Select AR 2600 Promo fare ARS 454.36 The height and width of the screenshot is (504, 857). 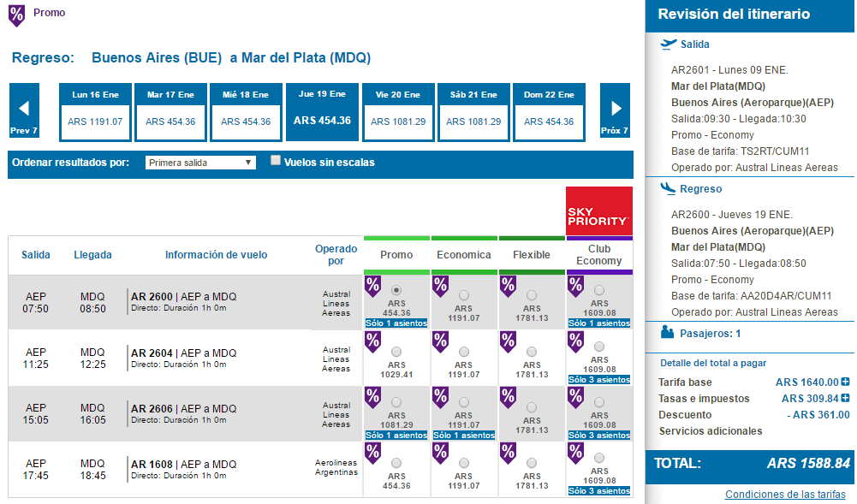tap(396, 290)
